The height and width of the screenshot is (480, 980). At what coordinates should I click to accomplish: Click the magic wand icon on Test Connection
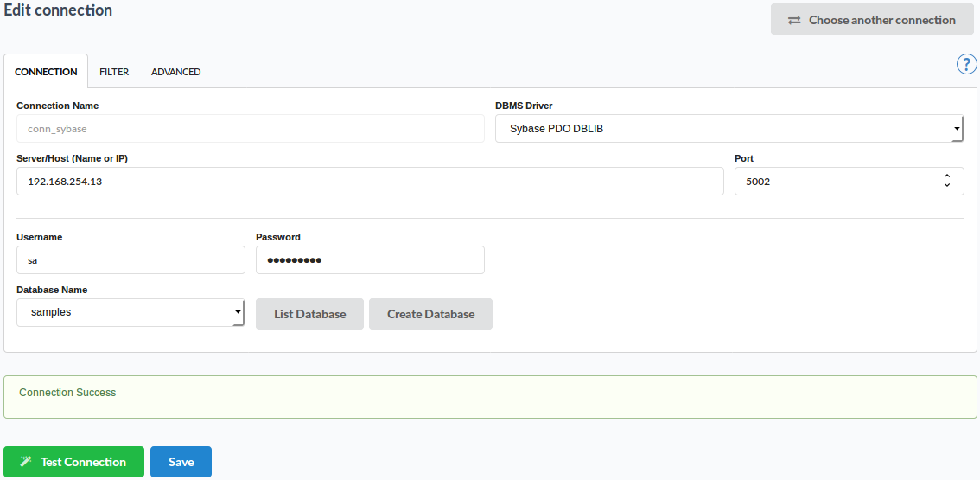pos(26,462)
